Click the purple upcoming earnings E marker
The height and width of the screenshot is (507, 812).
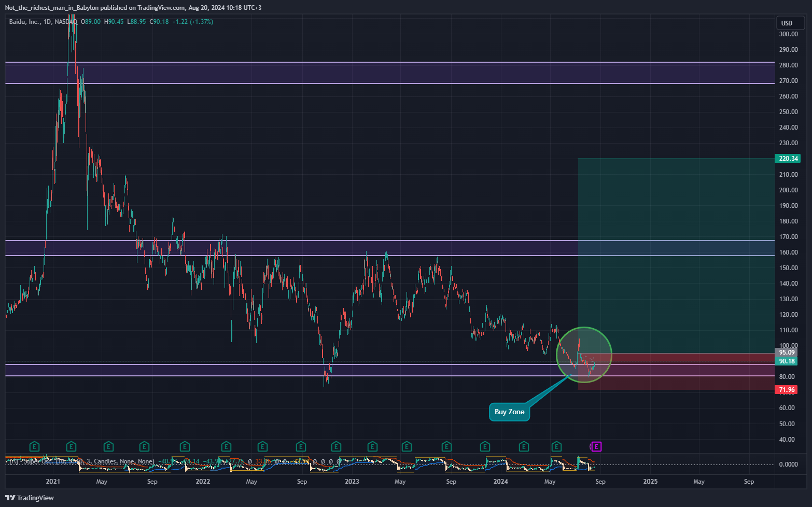coord(596,446)
